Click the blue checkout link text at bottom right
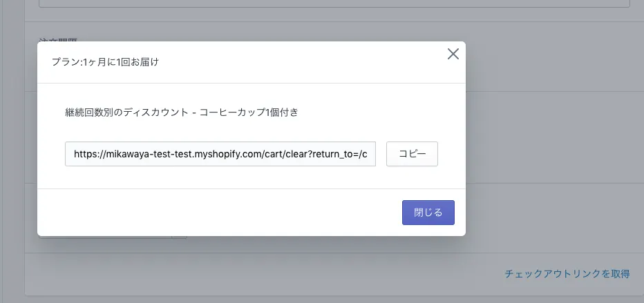Screen dimensions: 644x303 coord(567,274)
